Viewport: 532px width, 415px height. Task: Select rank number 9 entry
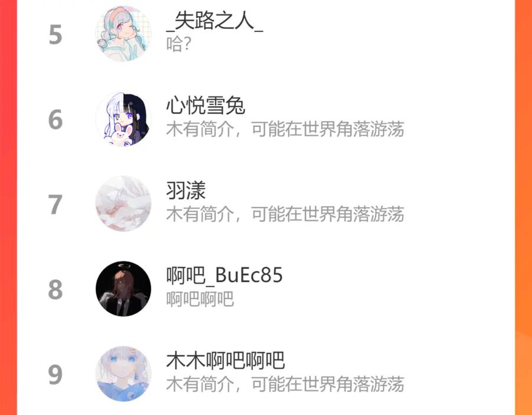pyautogui.click(x=56, y=374)
